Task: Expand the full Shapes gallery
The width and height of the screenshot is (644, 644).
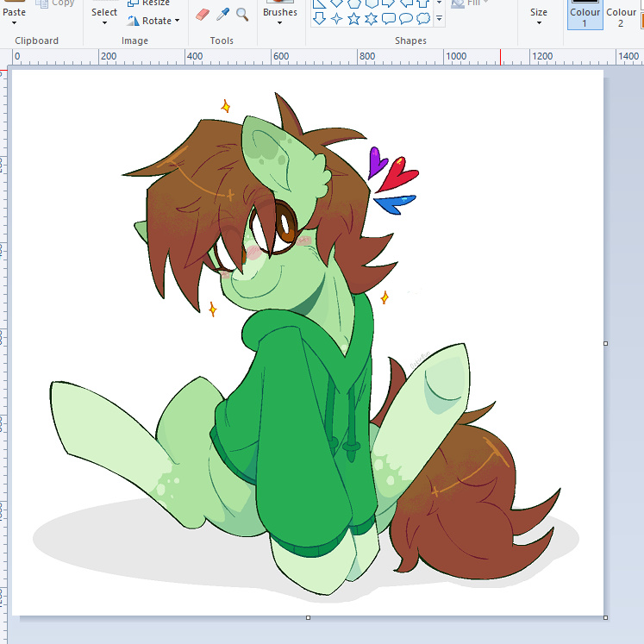Action: pyautogui.click(x=439, y=18)
